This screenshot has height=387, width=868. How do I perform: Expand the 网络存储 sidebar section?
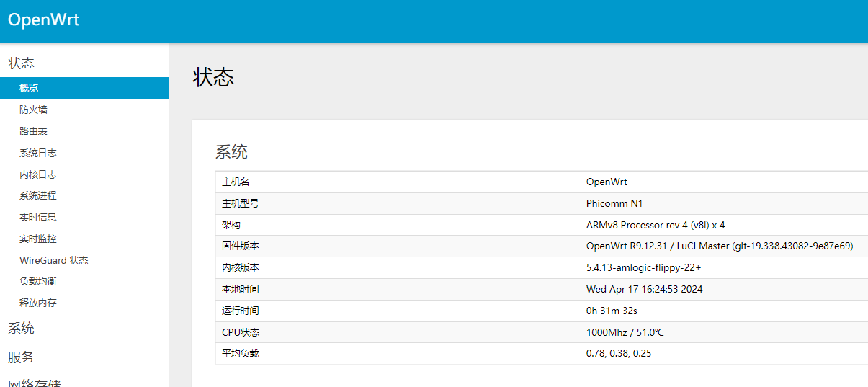tap(34, 382)
